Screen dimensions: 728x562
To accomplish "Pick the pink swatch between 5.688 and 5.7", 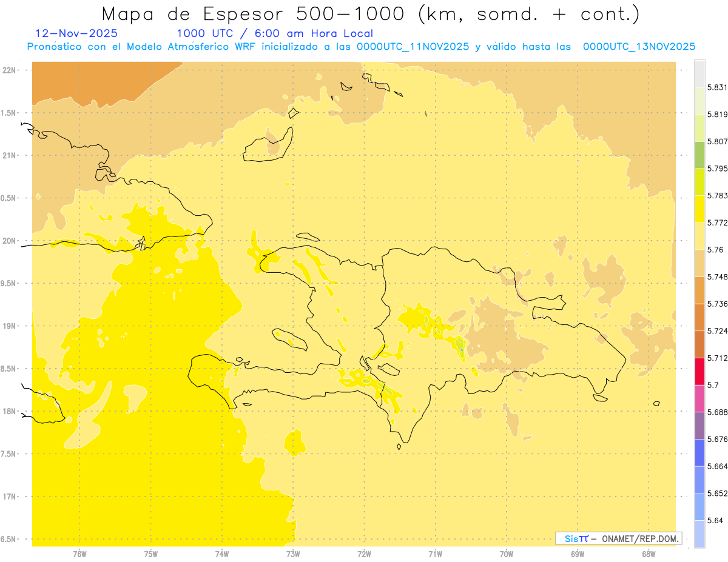I will [699, 398].
